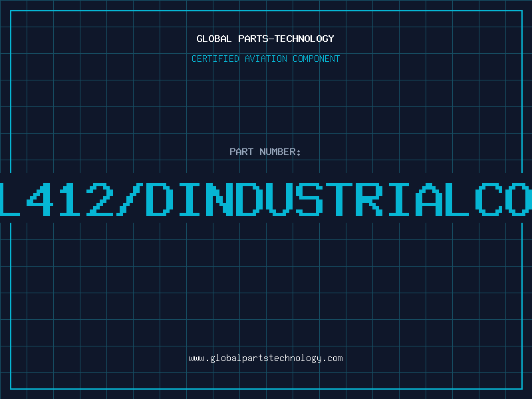Click the PART NUMBER: label
Image resolution: width=532 pixels, height=399 pixels.
click(265, 152)
